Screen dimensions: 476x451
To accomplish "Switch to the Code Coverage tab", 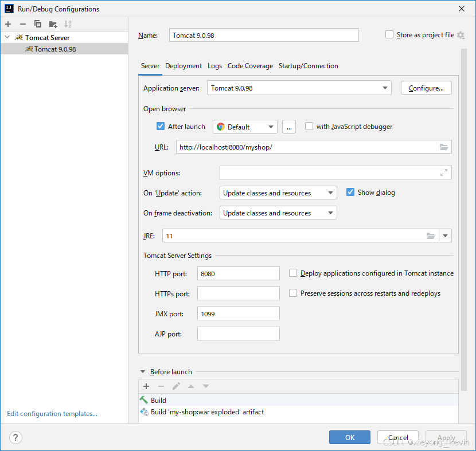I will [250, 66].
